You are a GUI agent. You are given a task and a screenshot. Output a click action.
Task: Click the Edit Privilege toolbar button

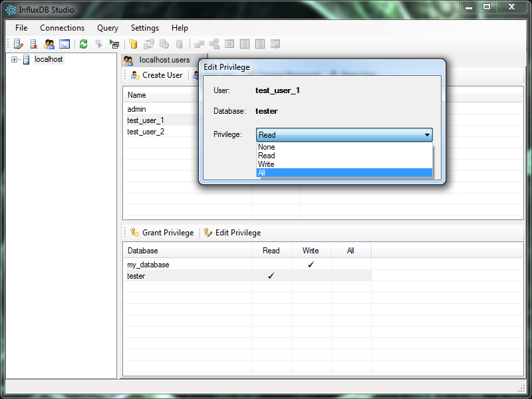pos(232,232)
